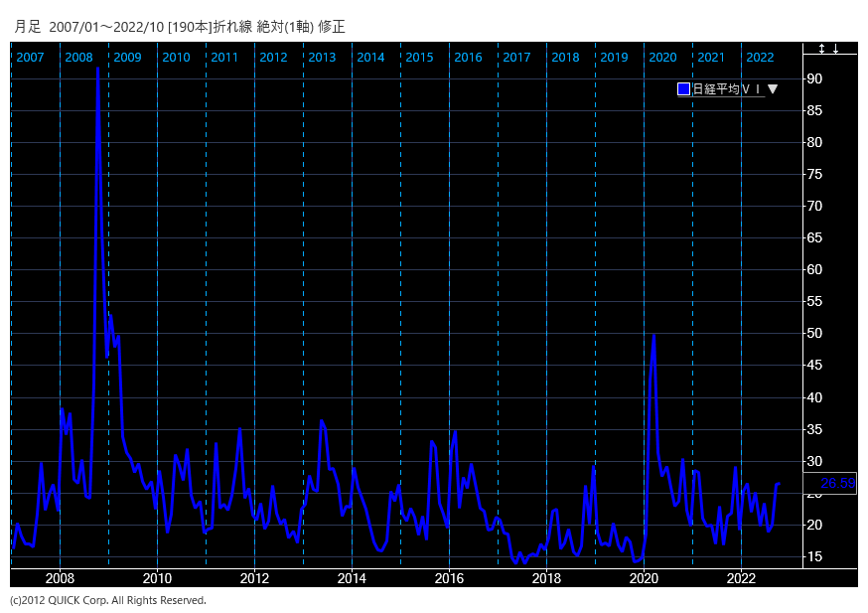The height and width of the screenshot is (613, 868).
Task: Click the 2022 year label at chart top
Action: pos(760,58)
